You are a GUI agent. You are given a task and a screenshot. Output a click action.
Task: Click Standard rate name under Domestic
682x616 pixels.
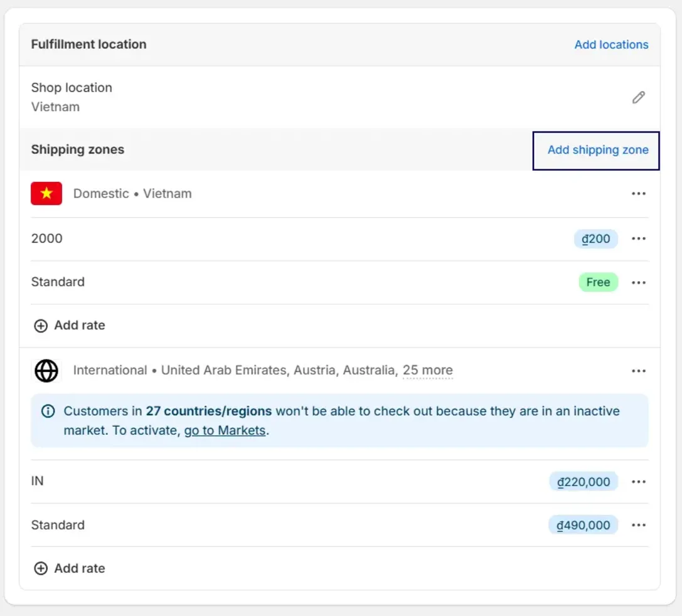pos(58,282)
